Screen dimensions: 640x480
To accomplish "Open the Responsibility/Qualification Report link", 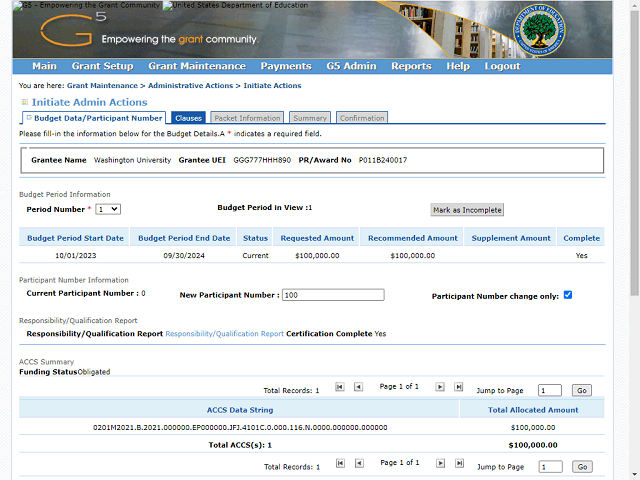I will coord(224,333).
